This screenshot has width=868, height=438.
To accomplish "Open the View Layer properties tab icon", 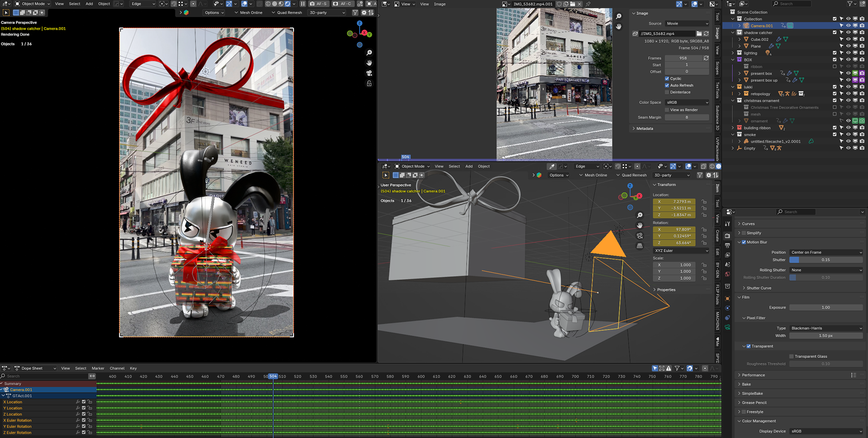I will click(x=727, y=255).
